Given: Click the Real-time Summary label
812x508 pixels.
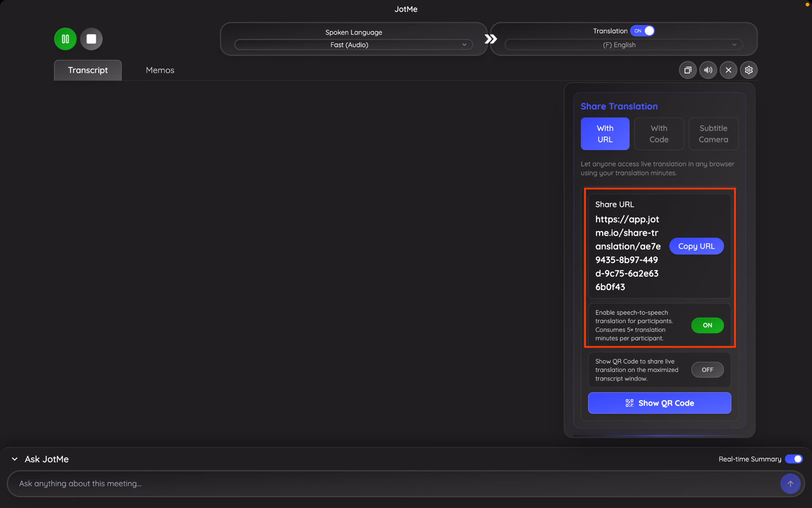Looking at the screenshot, I should (x=750, y=459).
